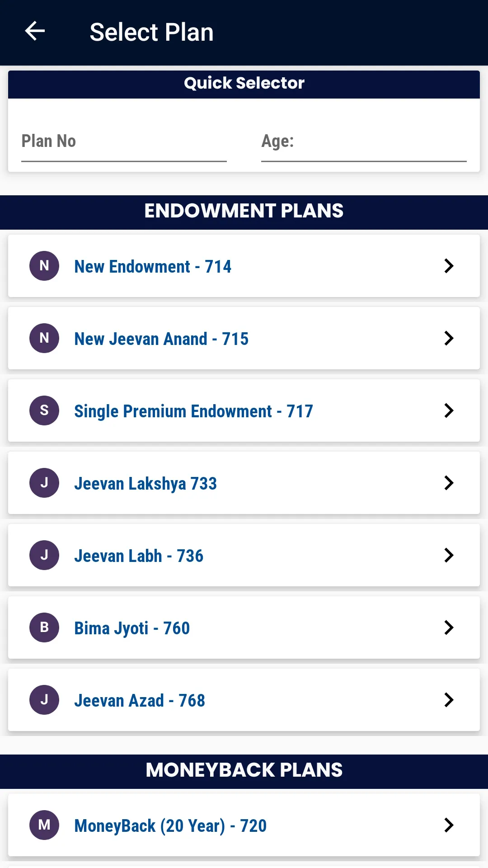The image size is (488, 868).
Task: Expand Single Premium Endowment 717 chevron
Action: 449,410
